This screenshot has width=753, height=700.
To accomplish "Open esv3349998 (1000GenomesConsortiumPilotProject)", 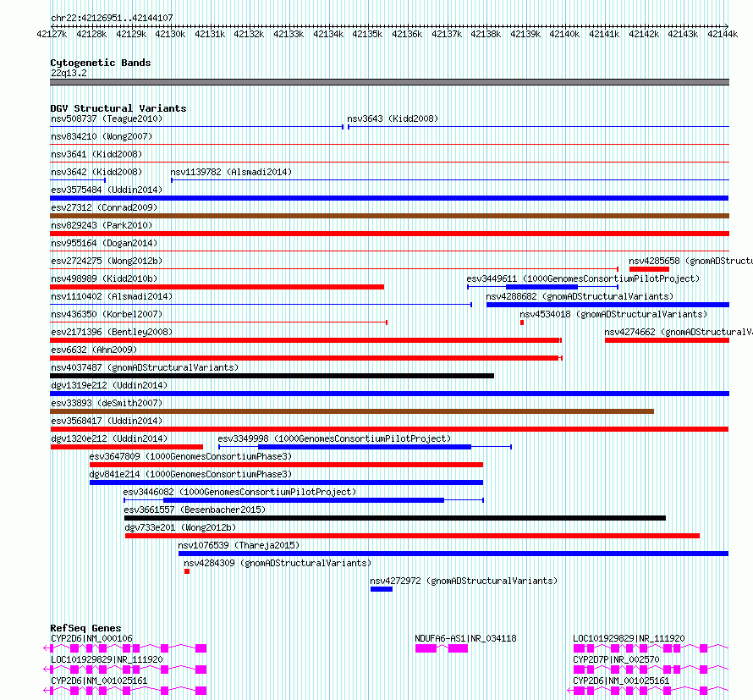I will [334, 438].
